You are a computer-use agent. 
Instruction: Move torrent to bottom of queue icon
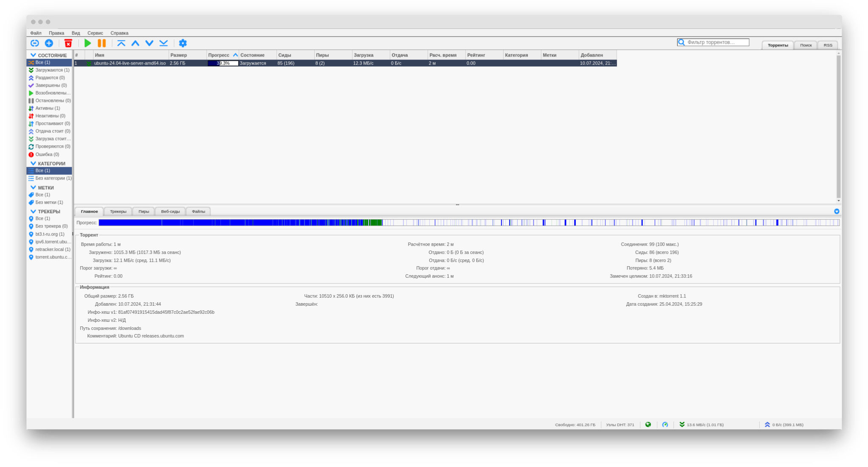pyautogui.click(x=163, y=43)
